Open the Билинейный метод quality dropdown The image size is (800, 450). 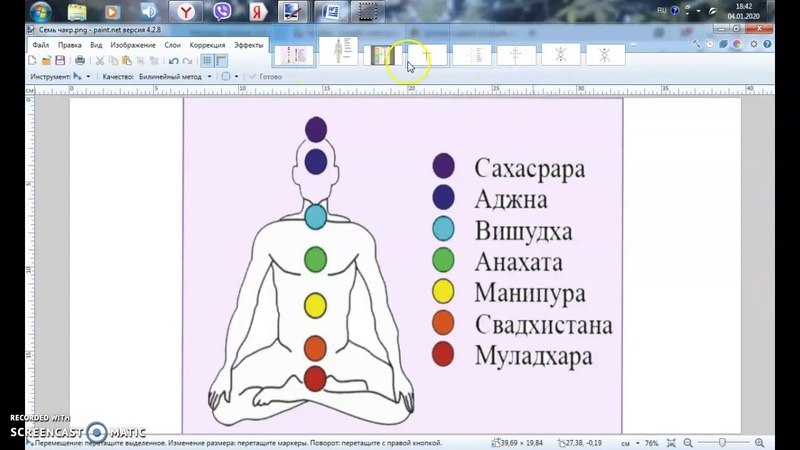(x=209, y=76)
